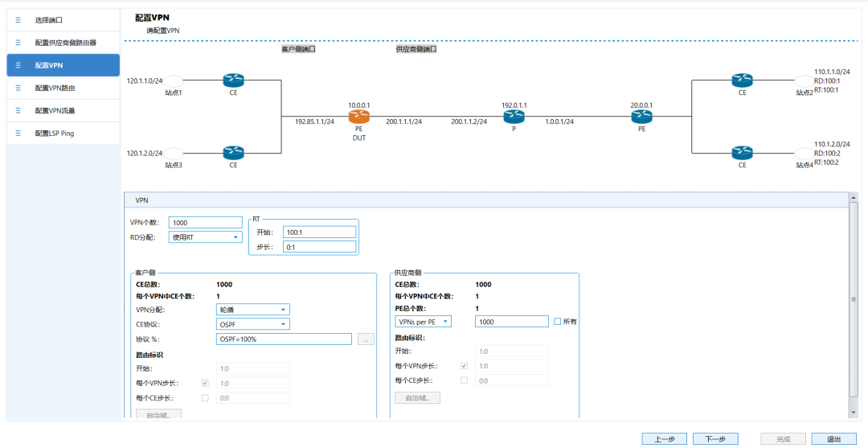The height and width of the screenshot is (448, 868).
Task: Open the RD分配 dropdown
Action: click(205, 237)
